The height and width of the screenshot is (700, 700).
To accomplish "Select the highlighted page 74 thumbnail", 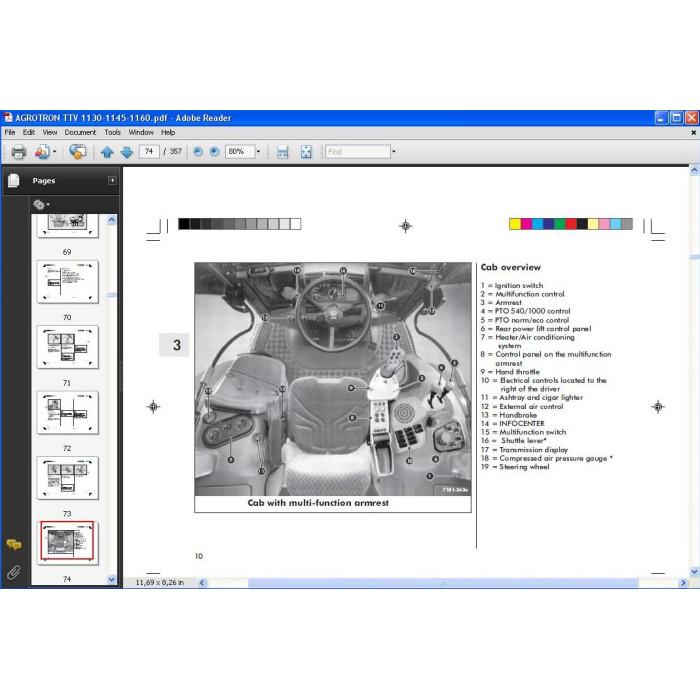I will (x=67, y=542).
